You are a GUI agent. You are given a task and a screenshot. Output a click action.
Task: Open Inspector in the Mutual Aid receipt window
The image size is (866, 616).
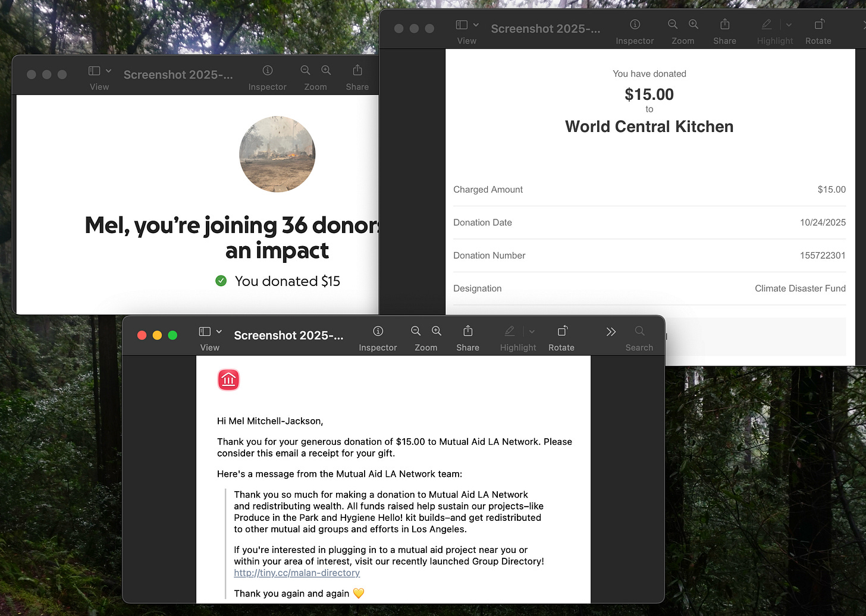coord(378,331)
